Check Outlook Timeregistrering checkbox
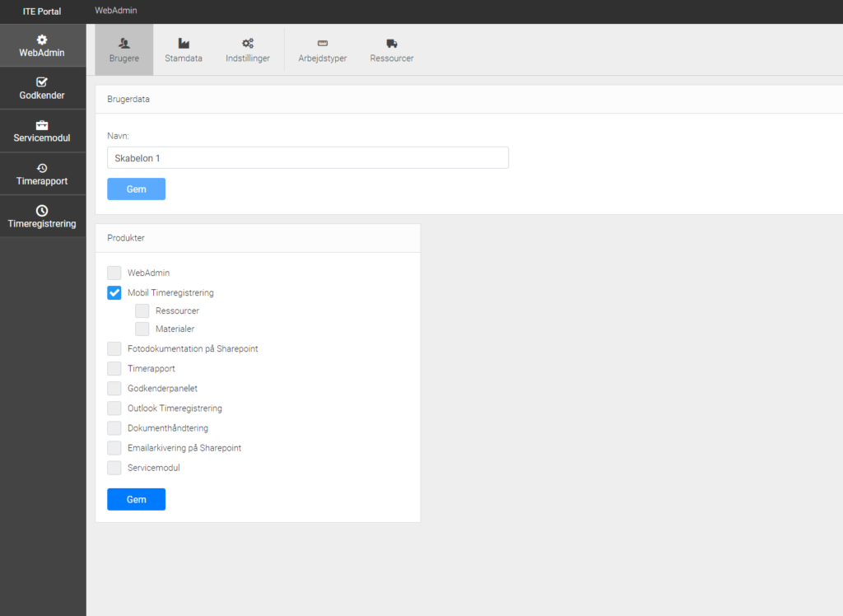This screenshot has width=843, height=616. [114, 408]
